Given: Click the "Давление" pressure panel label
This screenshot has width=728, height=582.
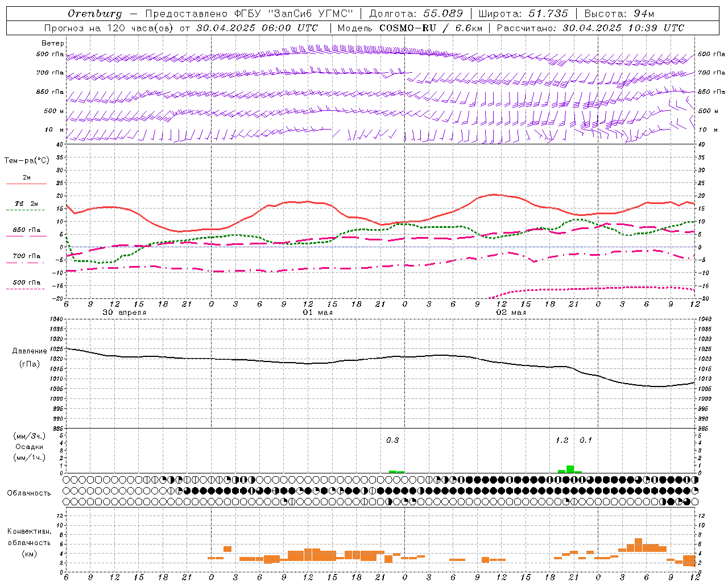Looking at the screenshot, I should (x=30, y=351).
